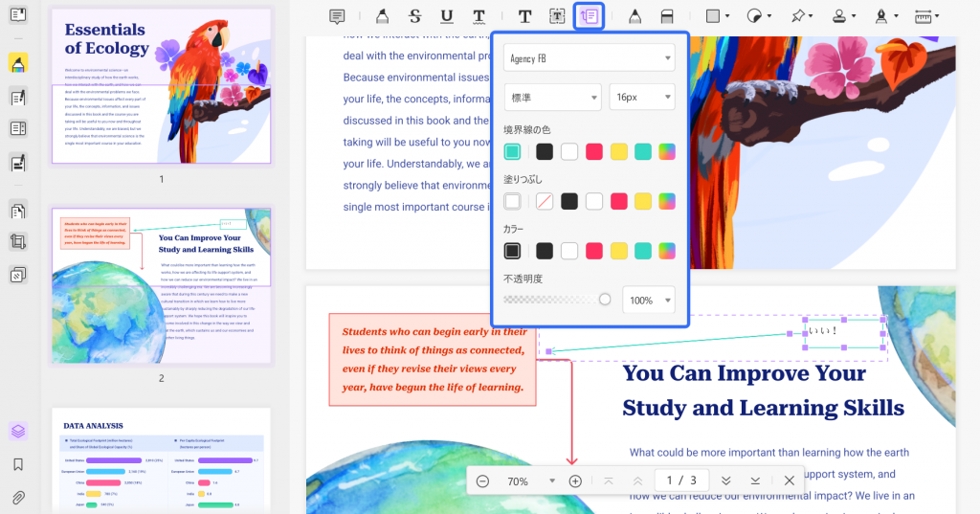Viewport: 980px width, 514px height.
Task: Jump to the first page
Action: pos(608,480)
